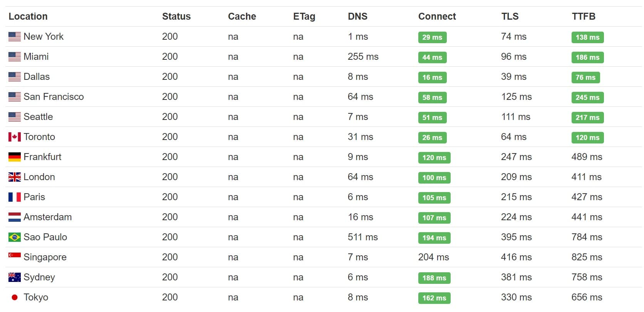
Task: Click the Japanese flag beside Tokyo
Action: tap(15, 297)
